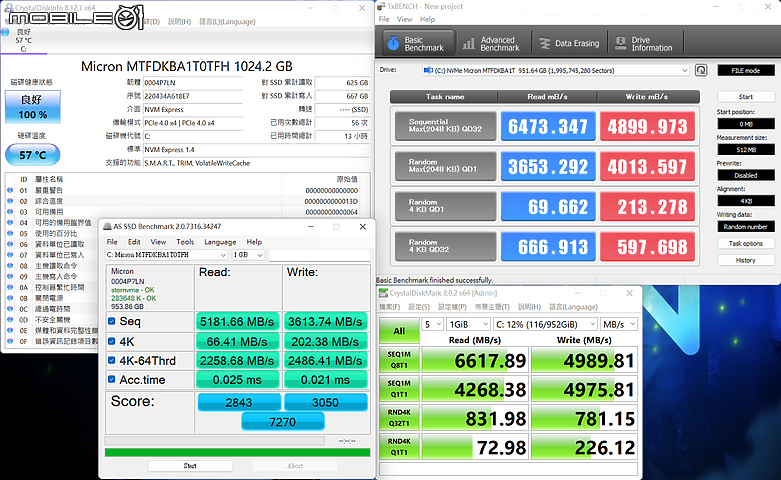
Task: Uncheck the 4K test in AS SSD
Action: point(112,341)
